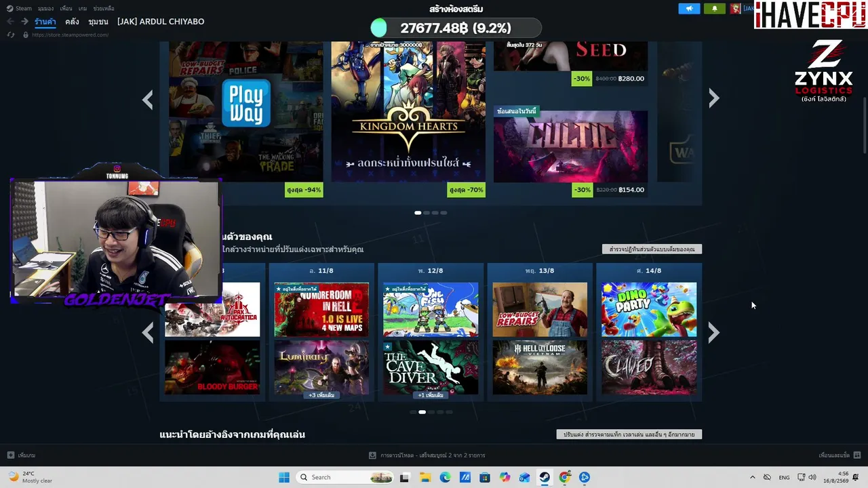This screenshot has width=868, height=488.
Task: Open File Explorer from the taskbar
Action: (425, 477)
